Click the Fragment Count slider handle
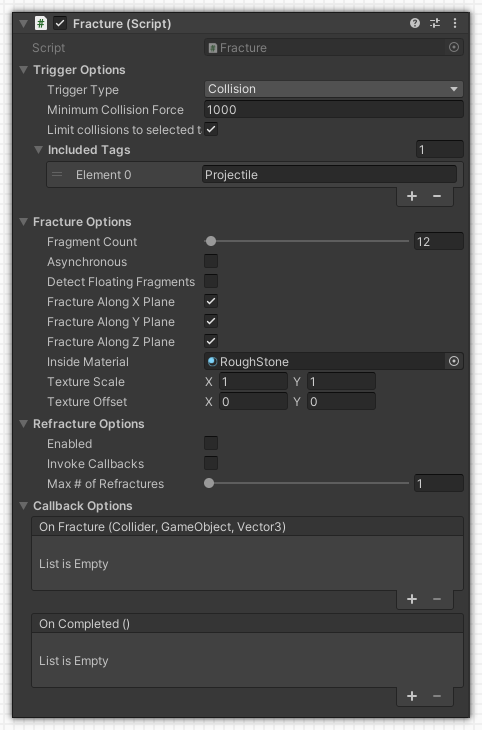This screenshot has width=482, height=730. (x=211, y=241)
